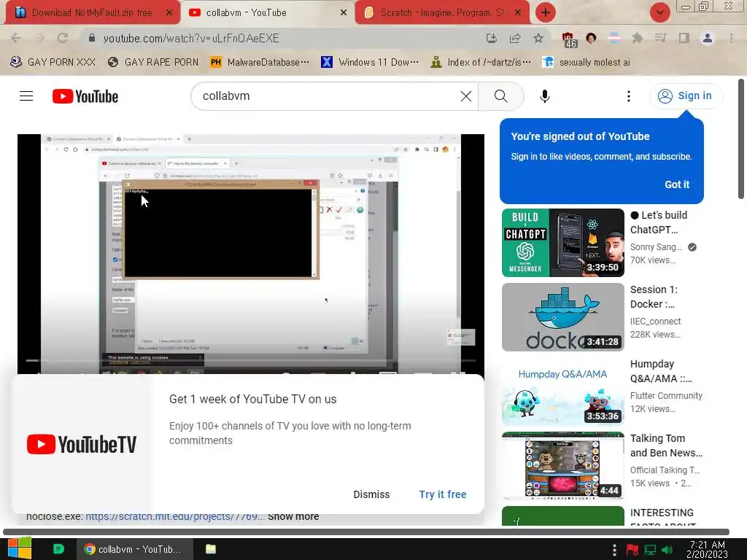Add a new tab with the plus button
747x560 pixels.
click(x=546, y=12)
